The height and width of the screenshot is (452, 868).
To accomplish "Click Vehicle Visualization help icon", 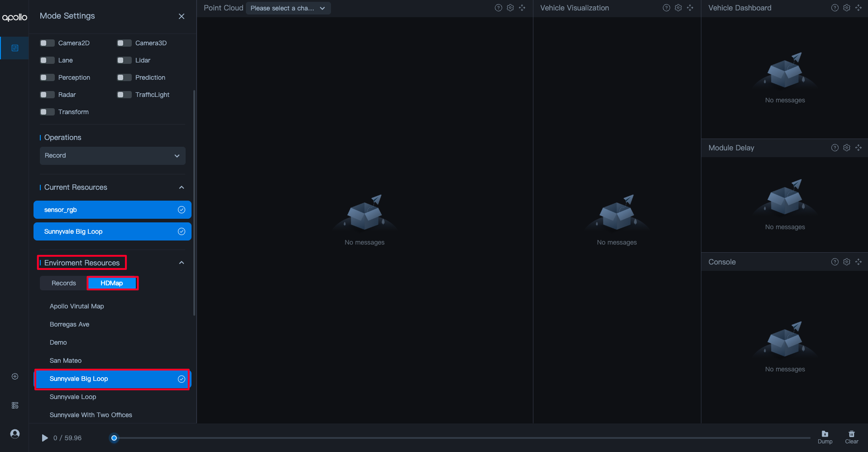I will (x=666, y=8).
